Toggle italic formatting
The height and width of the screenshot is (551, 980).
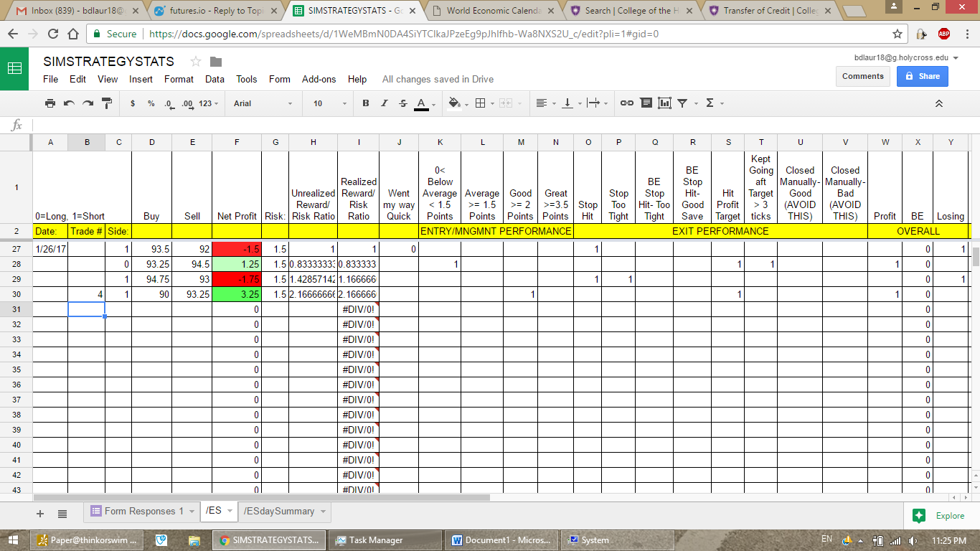(385, 103)
